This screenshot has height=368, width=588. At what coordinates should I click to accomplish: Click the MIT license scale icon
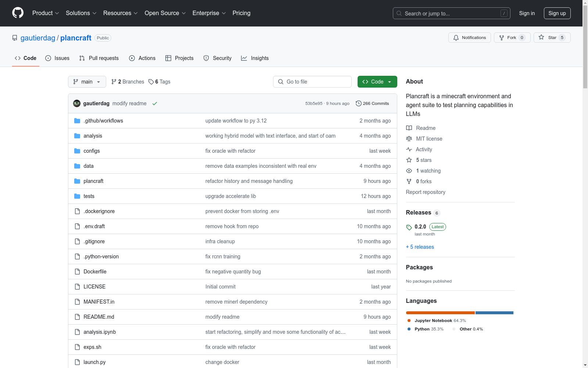point(409,139)
